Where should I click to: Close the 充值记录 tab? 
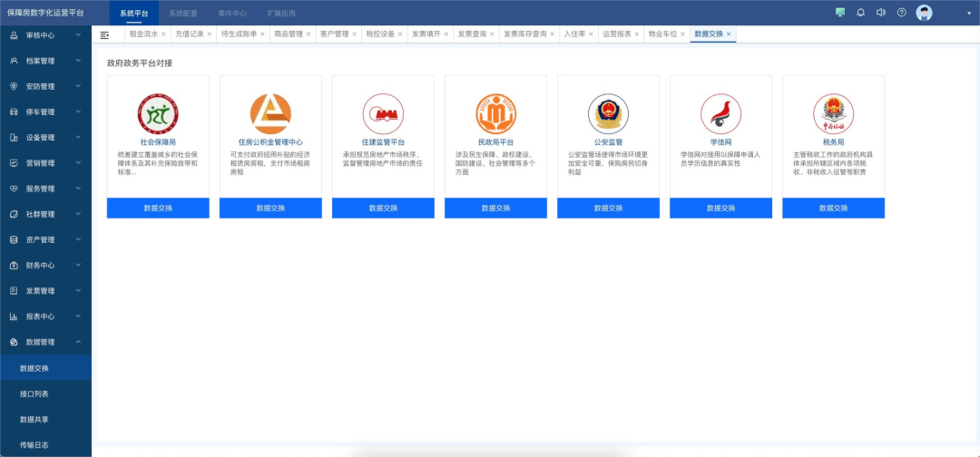tap(210, 34)
